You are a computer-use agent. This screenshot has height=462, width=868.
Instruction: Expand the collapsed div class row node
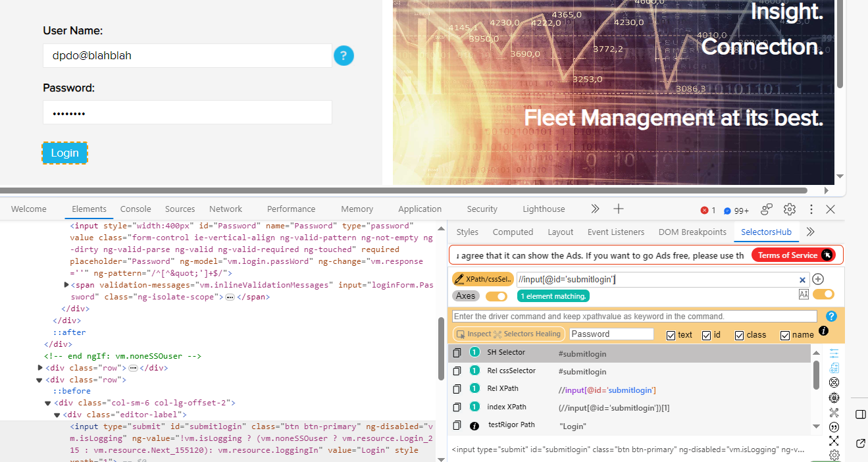click(x=40, y=368)
